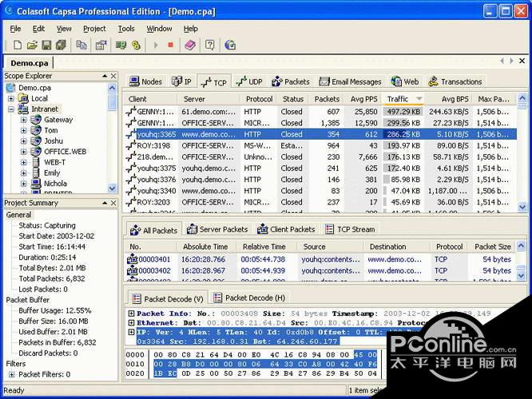Click the pink book toolbar icon
This screenshot has width=532, height=399.
click(190, 45)
